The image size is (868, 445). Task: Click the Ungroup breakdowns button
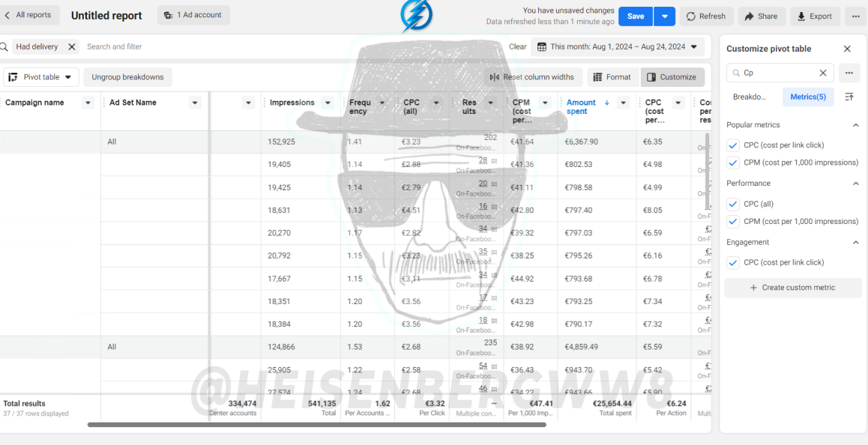coord(128,77)
